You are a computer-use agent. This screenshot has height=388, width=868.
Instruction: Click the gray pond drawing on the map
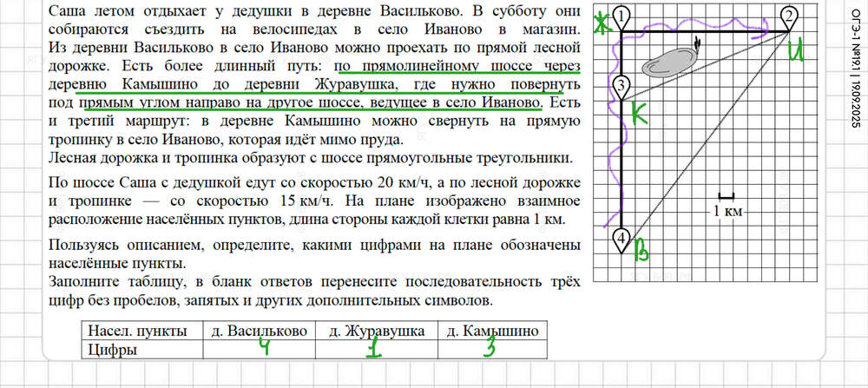click(x=668, y=62)
